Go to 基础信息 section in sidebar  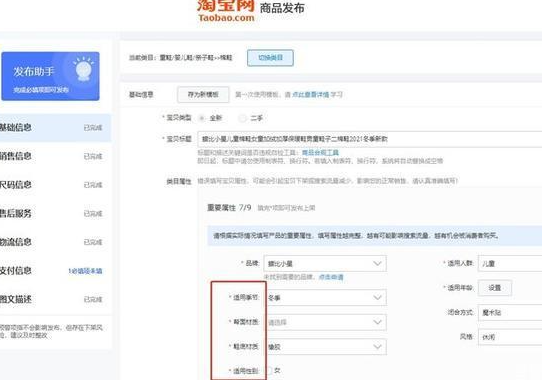coord(55,128)
